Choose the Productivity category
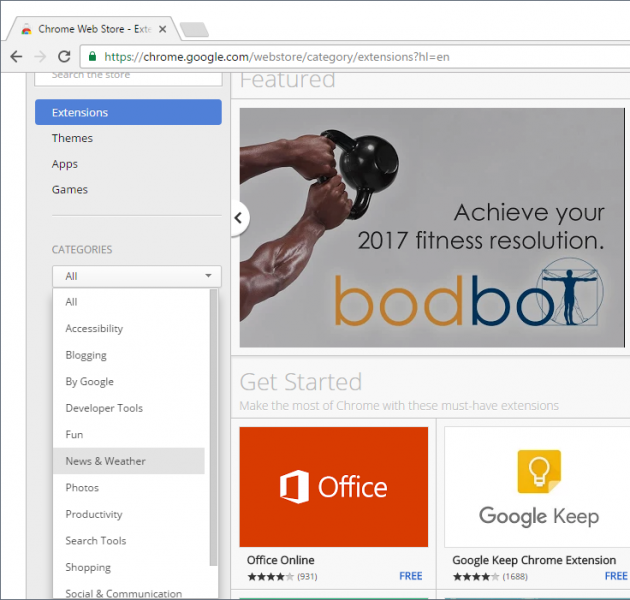630x600 pixels. click(x=129, y=514)
